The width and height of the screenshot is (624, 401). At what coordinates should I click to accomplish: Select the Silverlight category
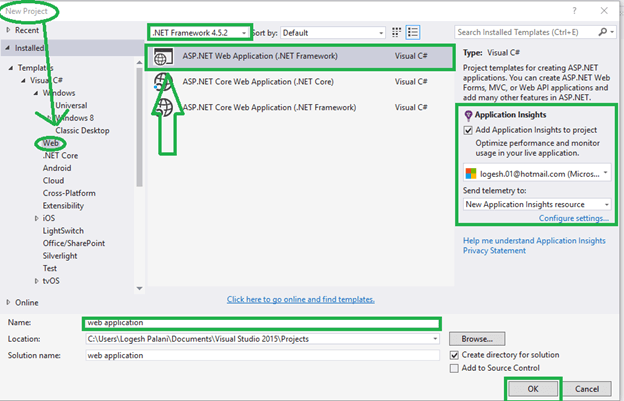60,256
